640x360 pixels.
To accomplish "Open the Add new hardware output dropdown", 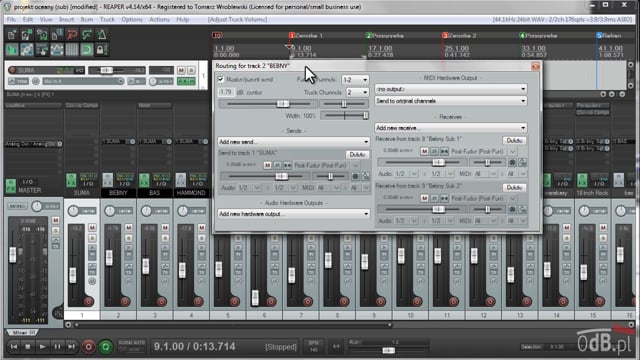I will pos(293,214).
